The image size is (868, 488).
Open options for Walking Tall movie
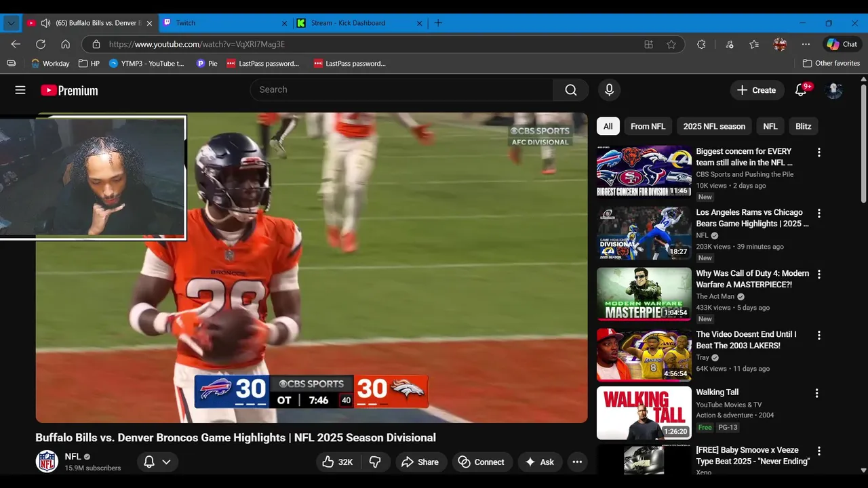click(816, 393)
